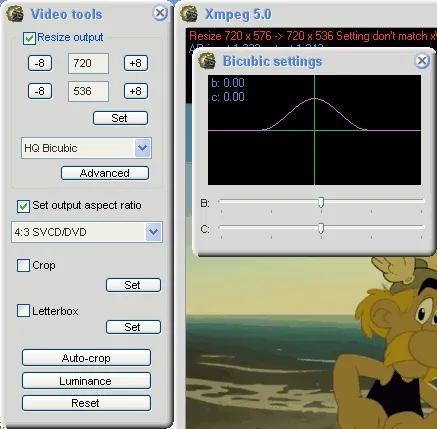Decrease width with the -8 button beside 720
The height and width of the screenshot is (429, 437).
tap(40, 63)
